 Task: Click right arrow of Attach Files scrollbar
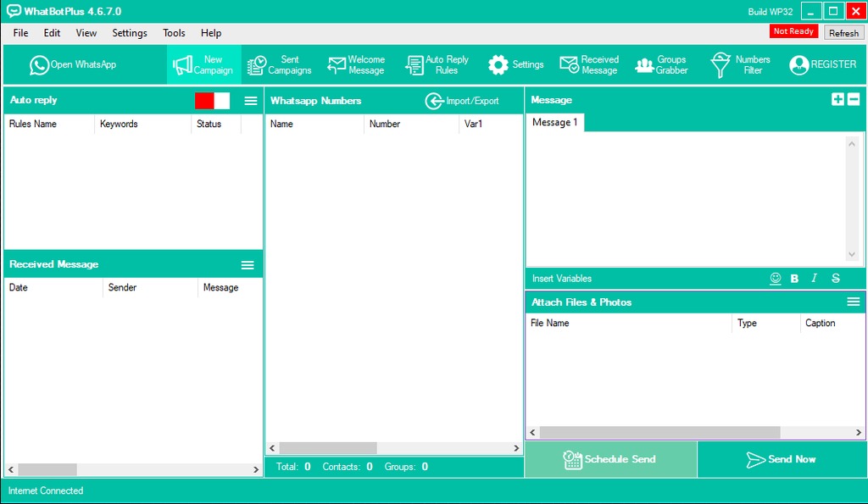click(859, 433)
